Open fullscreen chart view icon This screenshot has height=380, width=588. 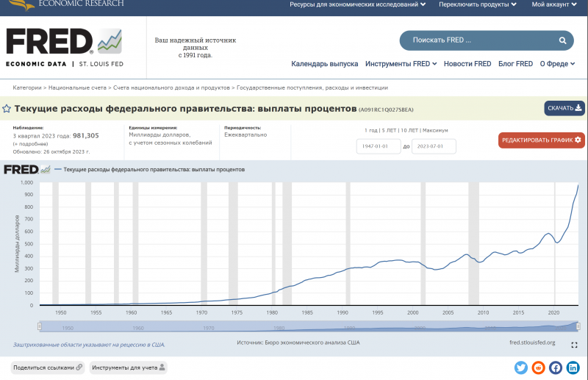574,344
